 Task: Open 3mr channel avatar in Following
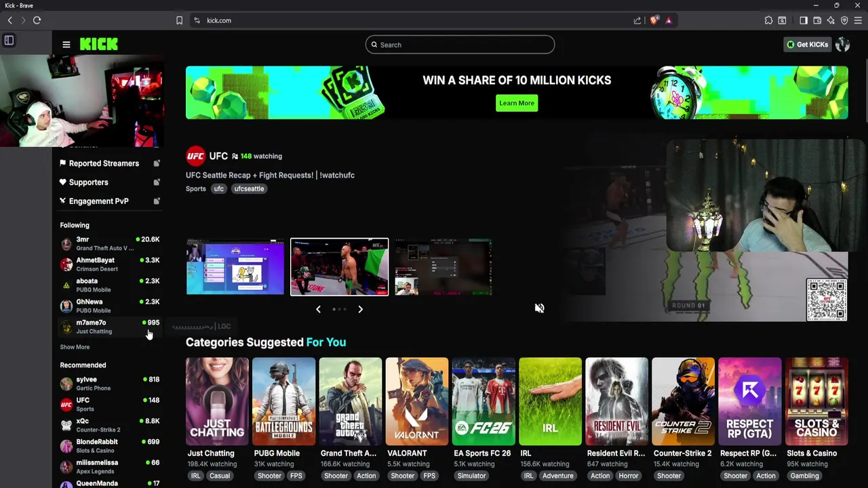66,243
